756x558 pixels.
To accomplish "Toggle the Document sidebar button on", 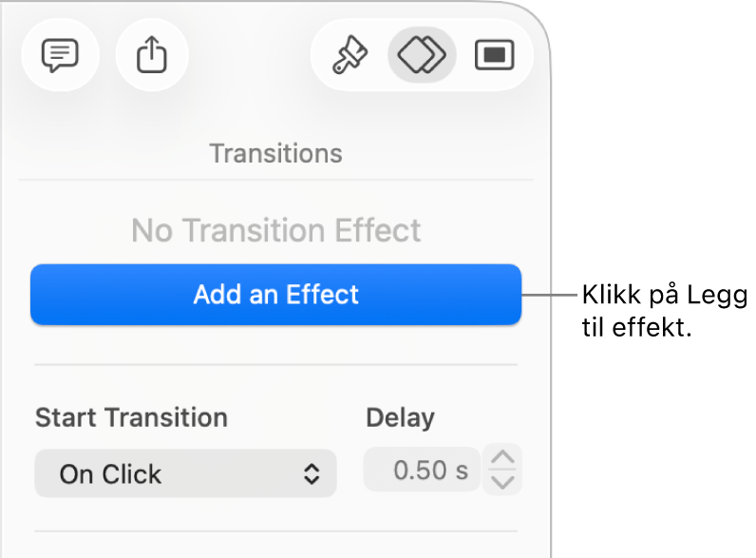I will (494, 56).
